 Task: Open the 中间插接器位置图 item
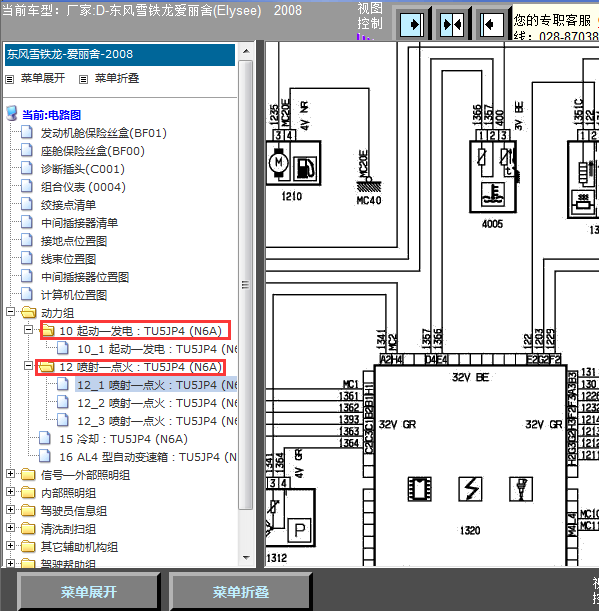click(85, 277)
